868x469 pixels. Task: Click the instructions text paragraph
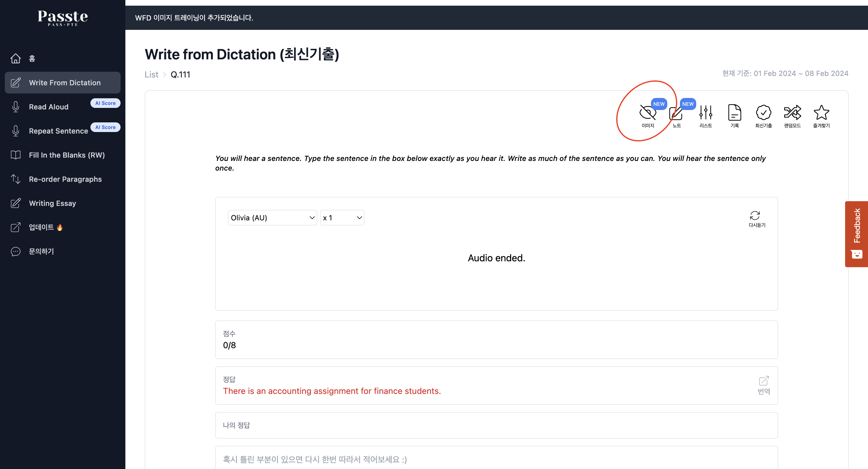pos(490,163)
